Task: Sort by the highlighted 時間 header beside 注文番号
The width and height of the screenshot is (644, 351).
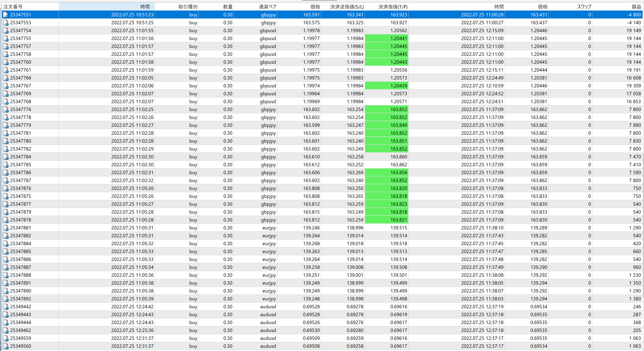Action: tap(107, 7)
